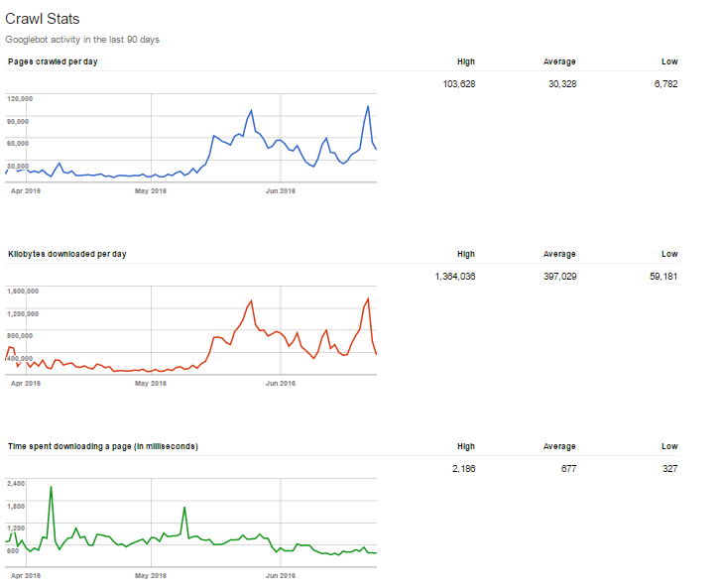Click the highest peak of the blue line
This screenshot has width=721, height=588.
[369, 106]
